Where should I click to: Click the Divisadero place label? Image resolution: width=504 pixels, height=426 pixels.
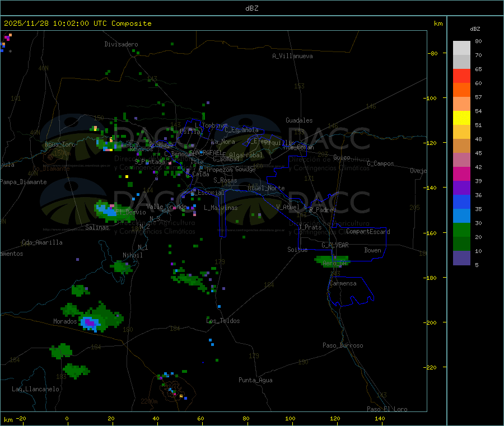[121, 44]
